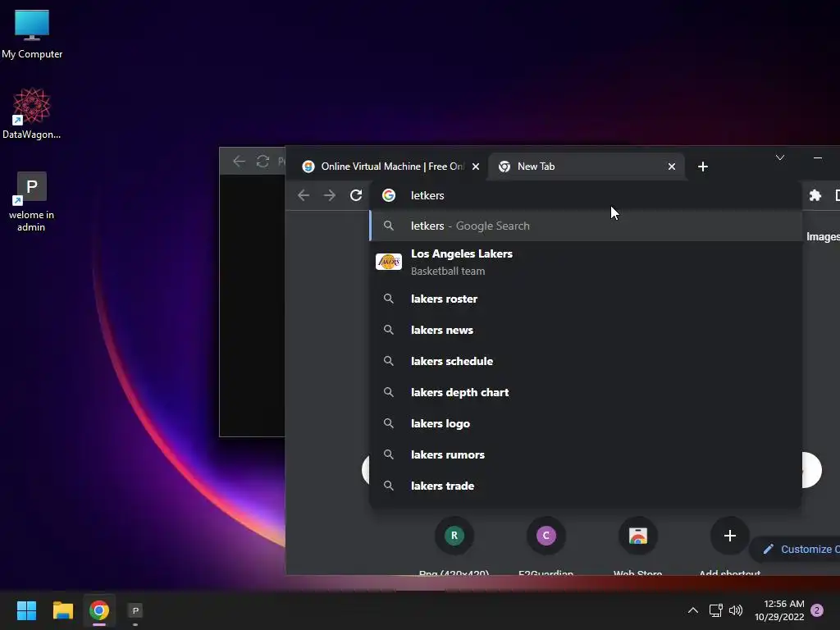
Task: Open a new tab with plus button
Action: click(x=703, y=167)
